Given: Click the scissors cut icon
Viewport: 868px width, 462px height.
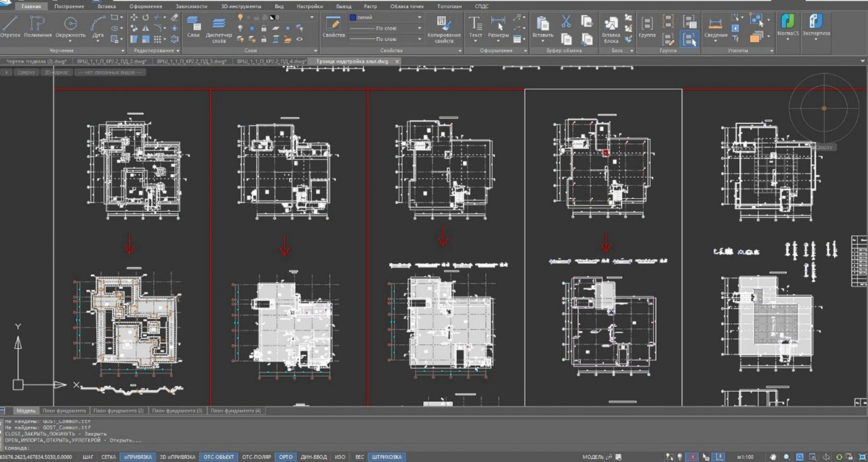Looking at the screenshot, I should [x=566, y=20].
